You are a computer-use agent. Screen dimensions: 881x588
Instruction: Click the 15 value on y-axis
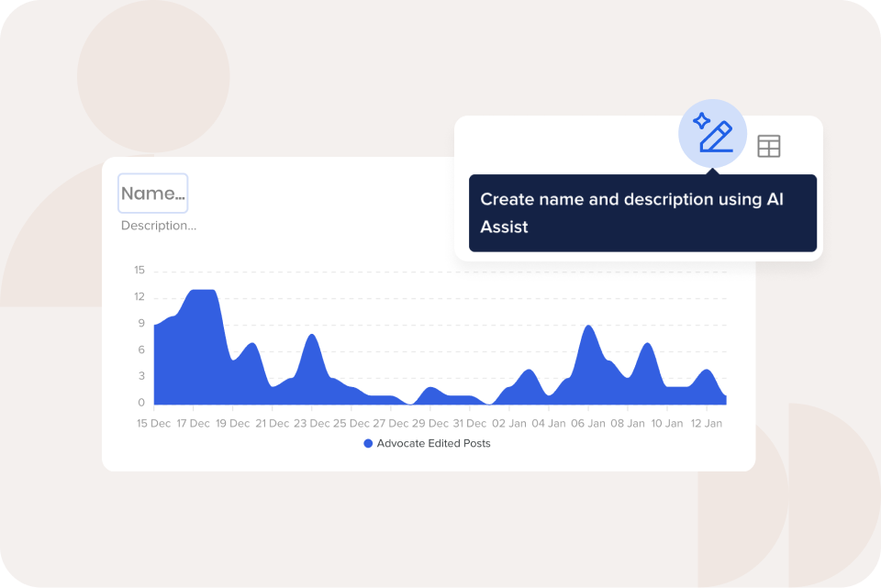[x=139, y=271]
